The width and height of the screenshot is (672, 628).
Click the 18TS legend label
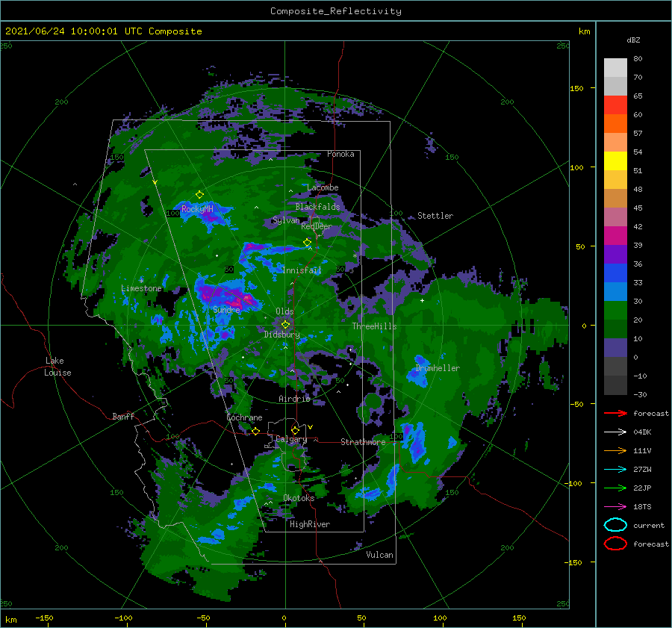pos(642,507)
